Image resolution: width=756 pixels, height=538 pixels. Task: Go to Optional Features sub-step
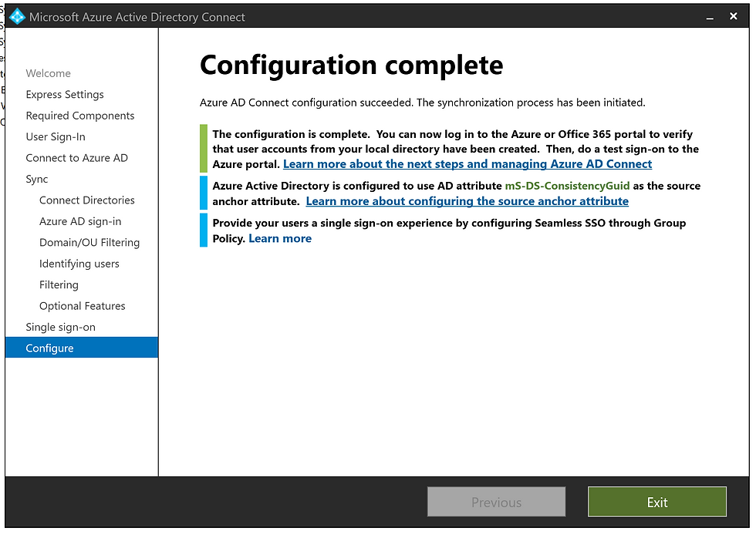coord(82,306)
